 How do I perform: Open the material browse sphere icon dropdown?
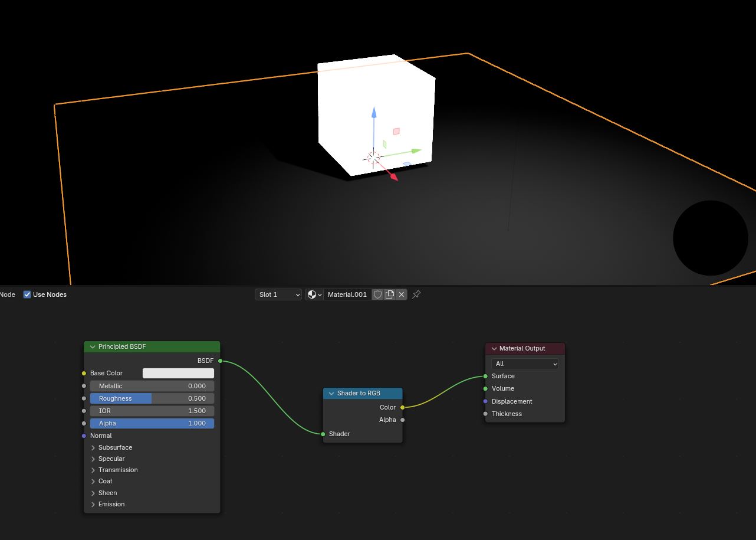click(x=314, y=294)
